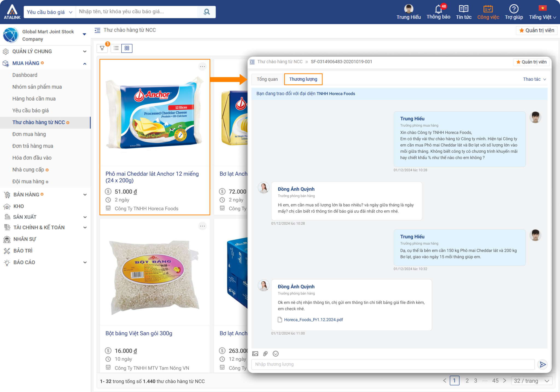Click Anchor Cheddar cheese product image
Image resolution: width=560 pixels, height=392 pixels.
coord(155,113)
